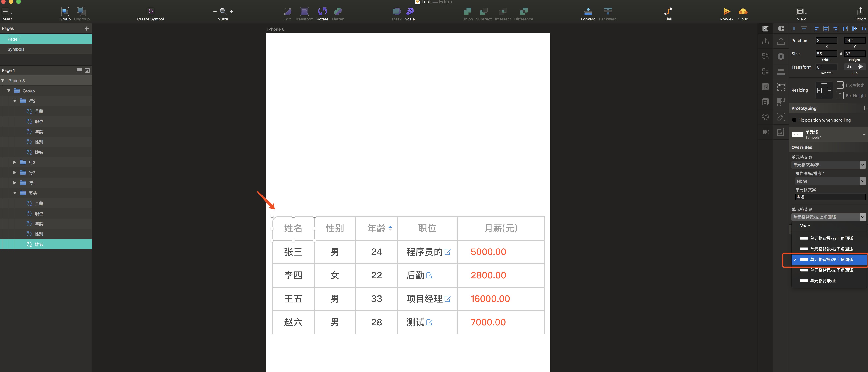Choose 单元格背景/右上角圆弧 from the menu
The height and width of the screenshot is (372, 868).
831,238
